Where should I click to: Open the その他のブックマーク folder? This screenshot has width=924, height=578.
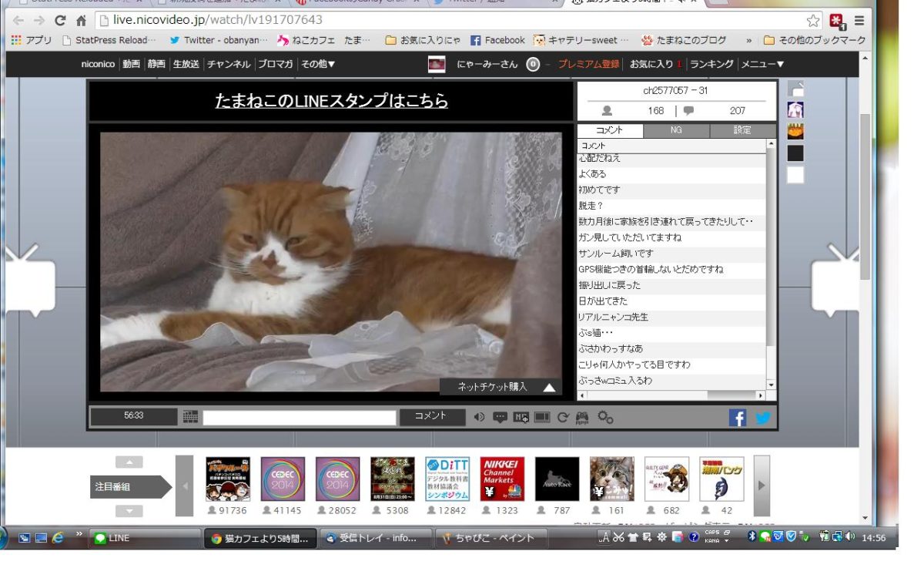[x=814, y=40]
